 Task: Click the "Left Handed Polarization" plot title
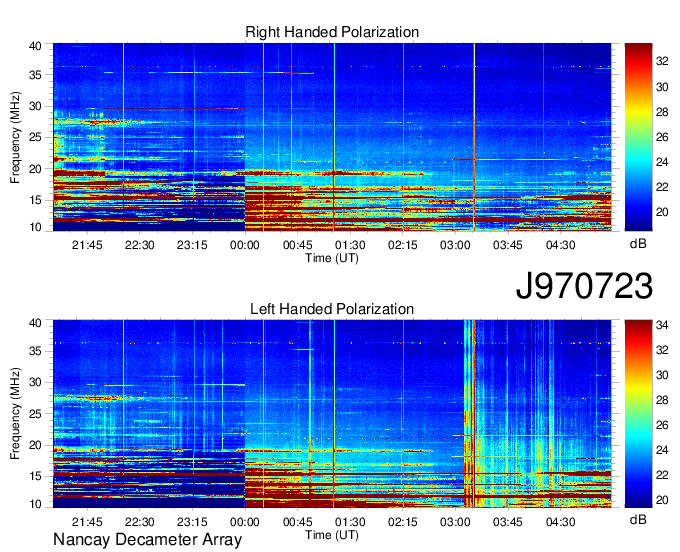[332, 309]
